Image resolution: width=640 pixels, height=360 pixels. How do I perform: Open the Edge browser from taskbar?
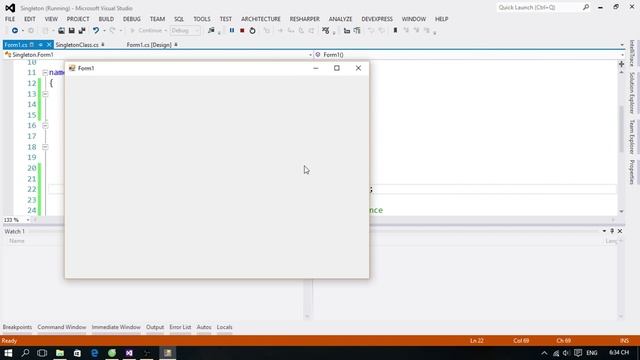click(94, 353)
